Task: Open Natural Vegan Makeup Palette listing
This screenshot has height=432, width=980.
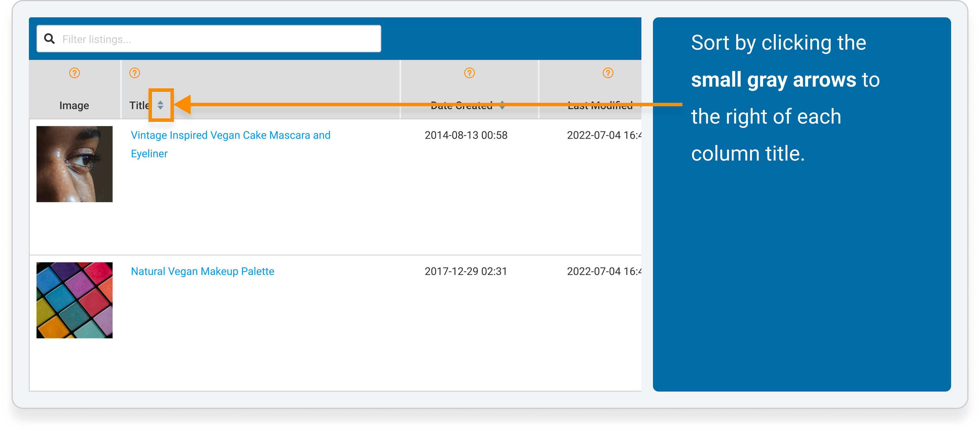Action: point(201,270)
